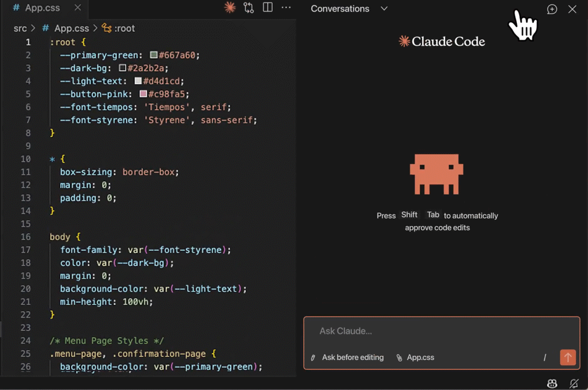588x390 pixels.
Task: Open slash commands with the slash icon
Action: tap(544, 358)
